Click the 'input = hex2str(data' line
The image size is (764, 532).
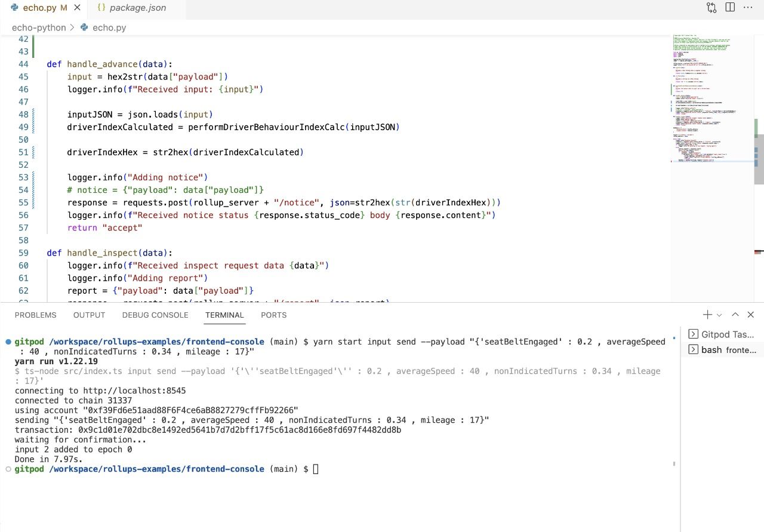point(147,76)
